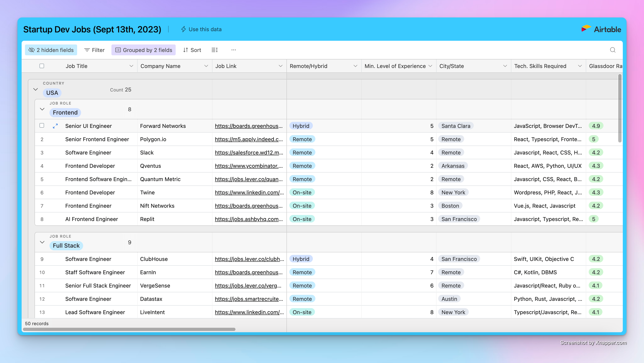Click the Boston city tag
The width and height of the screenshot is (644, 363).
pos(450,206)
